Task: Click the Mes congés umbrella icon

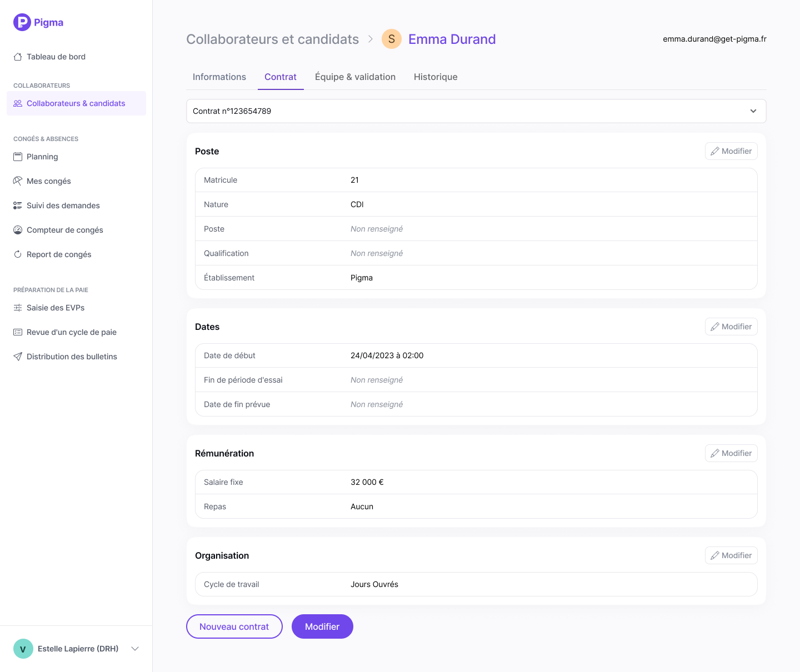Action: tap(18, 181)
